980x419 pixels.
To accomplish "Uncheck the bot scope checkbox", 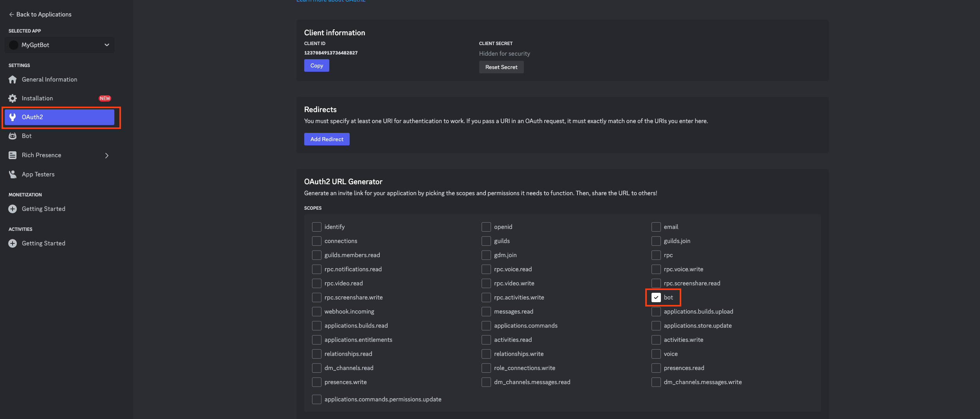I will pos(656,297).
